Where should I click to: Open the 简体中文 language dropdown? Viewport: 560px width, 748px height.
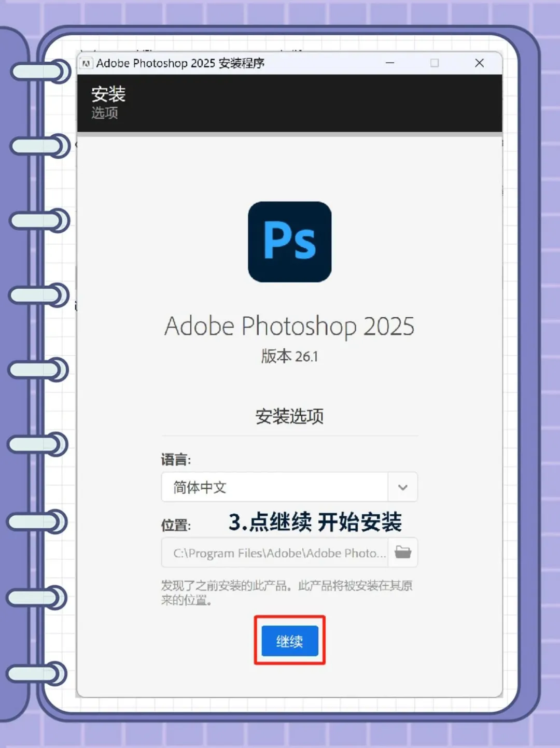[x=289, y=487]
